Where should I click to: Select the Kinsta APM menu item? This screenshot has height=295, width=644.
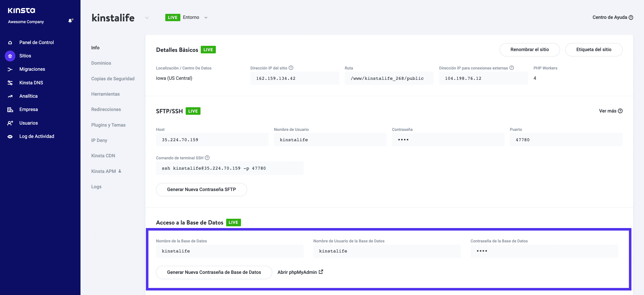pyautogui.click(x=104, y=171)
